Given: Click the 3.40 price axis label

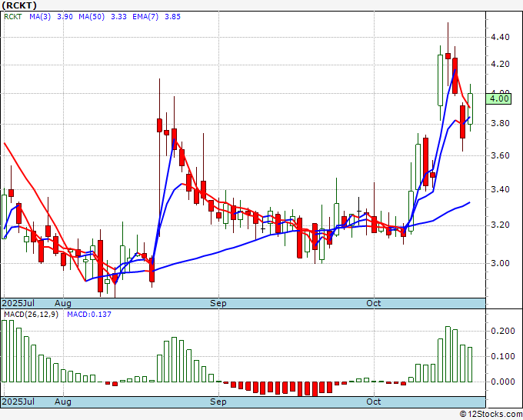Looking at the screenshot, I should 501,189.
